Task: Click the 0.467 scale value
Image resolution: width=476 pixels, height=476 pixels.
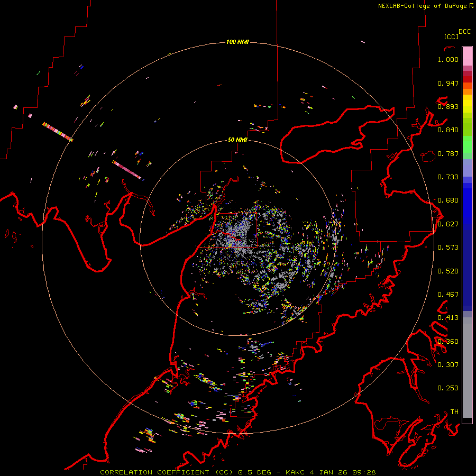Action: coord(448,295)
